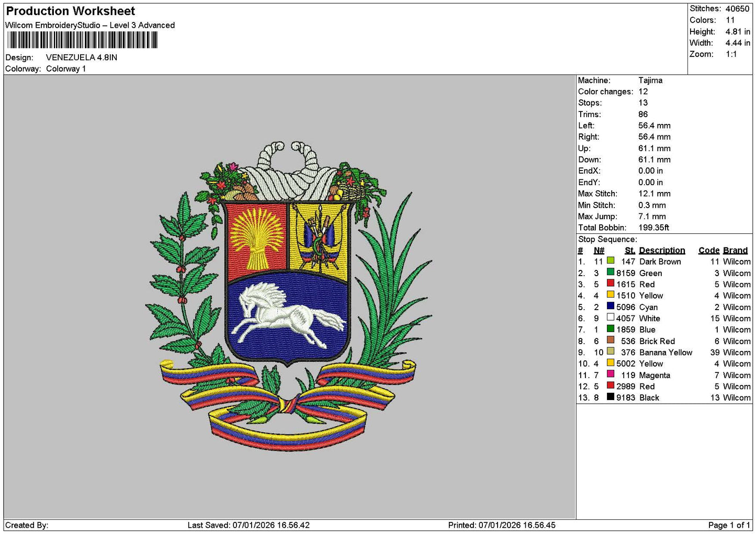Click the 'Production Worksheet' title
Image resolution: width=756 pixels, height=534 pixels.
click(71, 11)
